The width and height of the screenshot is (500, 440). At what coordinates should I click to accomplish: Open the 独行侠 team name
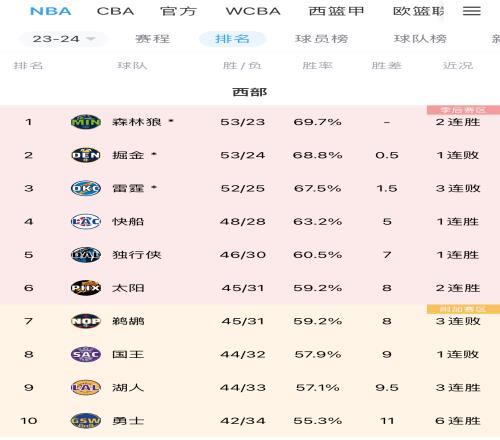click(137, 255)
